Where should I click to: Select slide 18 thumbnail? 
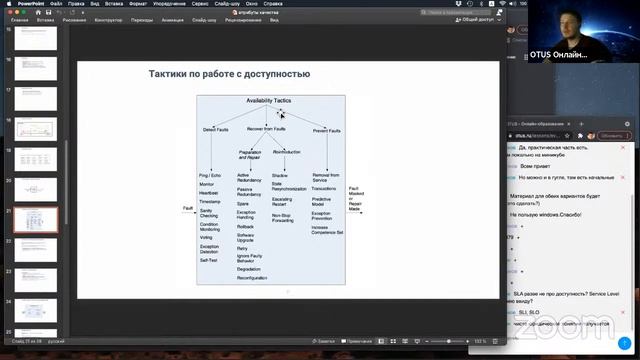pyautogui.click(x=36, y=129)
